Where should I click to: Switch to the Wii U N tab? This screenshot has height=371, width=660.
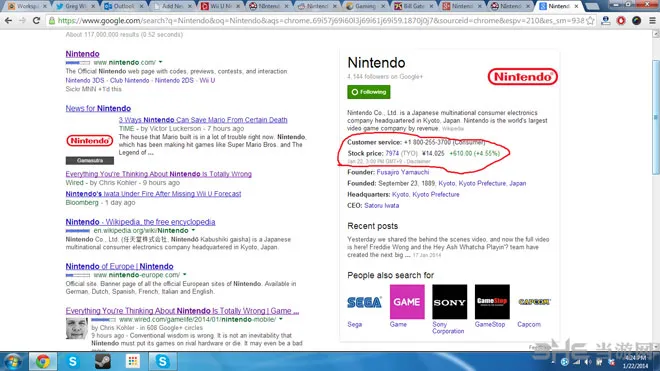[221, 6]
